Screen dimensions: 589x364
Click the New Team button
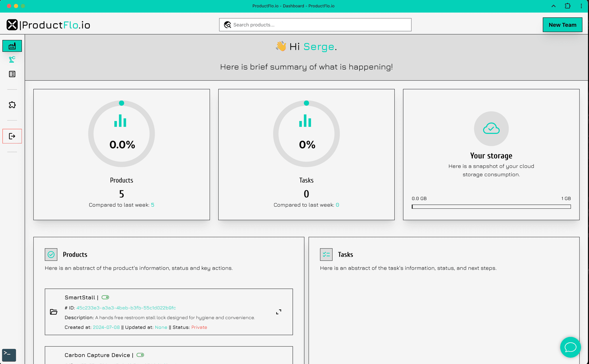[x=563, y=25]
